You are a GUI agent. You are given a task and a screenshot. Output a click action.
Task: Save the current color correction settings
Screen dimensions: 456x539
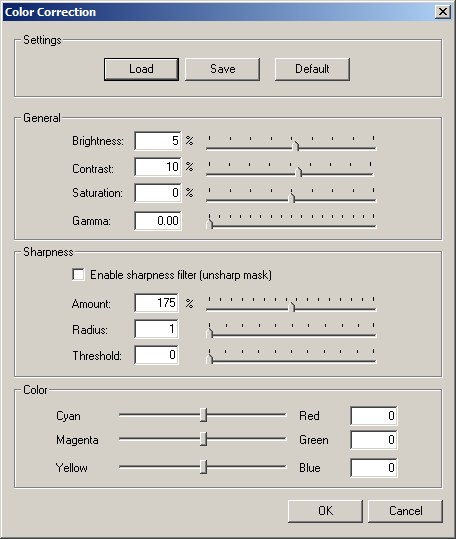click(x=222, y=69)
